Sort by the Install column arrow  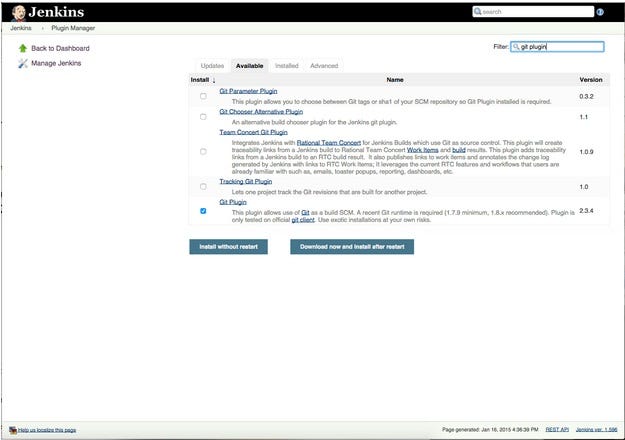[214, 81]
